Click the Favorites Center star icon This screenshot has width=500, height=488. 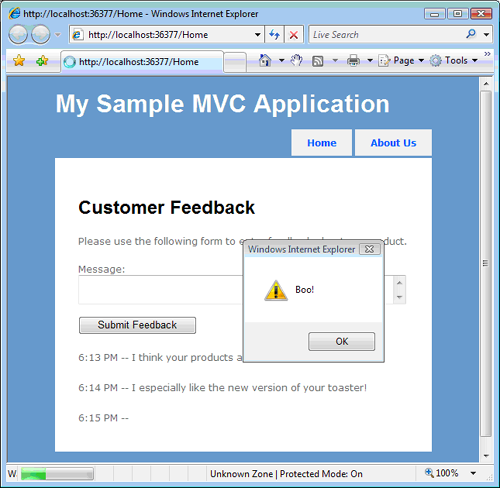[x=19, y=61]
